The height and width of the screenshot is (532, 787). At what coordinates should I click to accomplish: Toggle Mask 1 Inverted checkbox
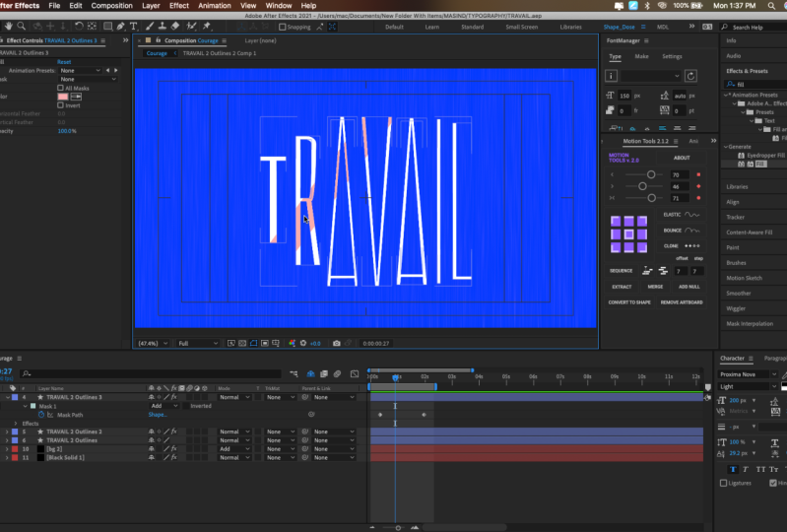tap(185, 406)
